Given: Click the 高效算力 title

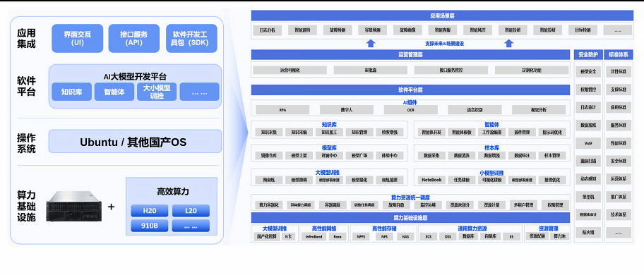Looking at the screenshot, I should [173, 191].
